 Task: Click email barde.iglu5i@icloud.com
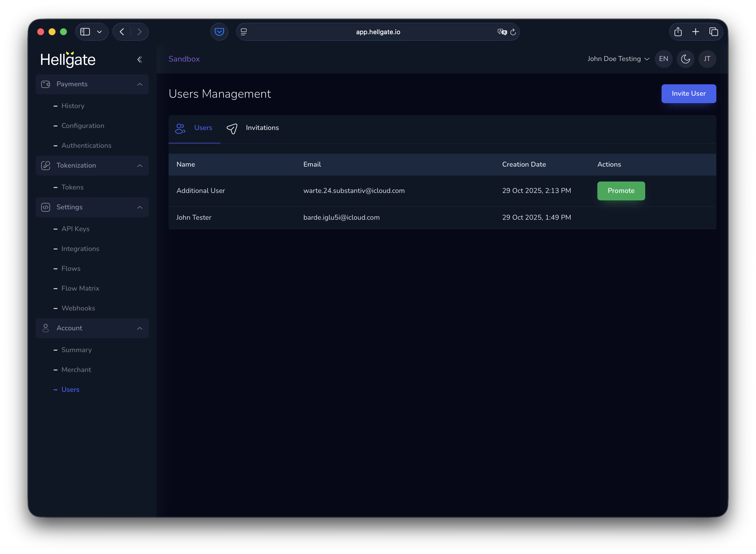click(342, 218)
